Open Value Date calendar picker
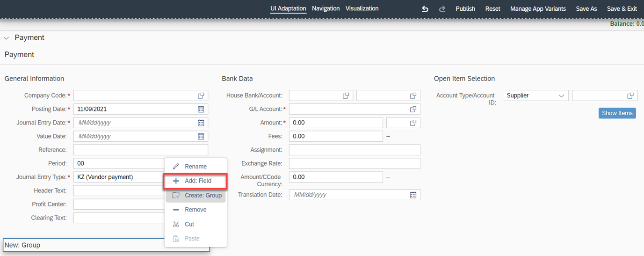 pyautogui.click(x=201, y=136)
